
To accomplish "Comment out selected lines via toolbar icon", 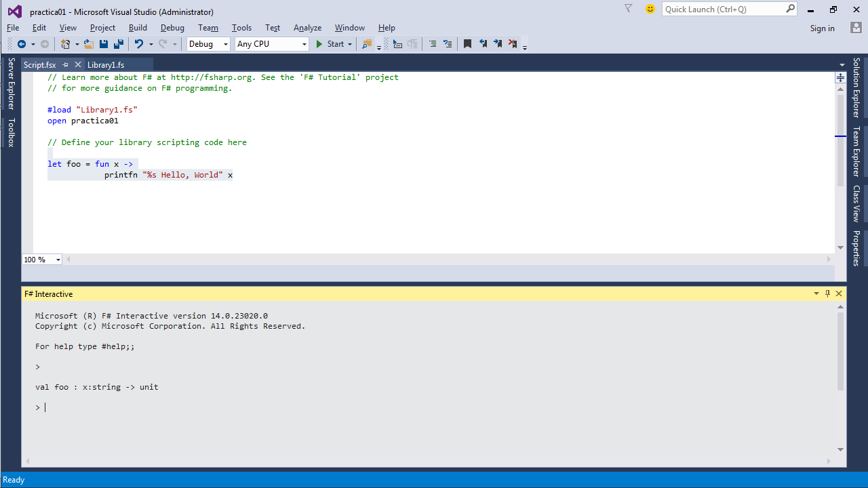I will coord(433,44).
